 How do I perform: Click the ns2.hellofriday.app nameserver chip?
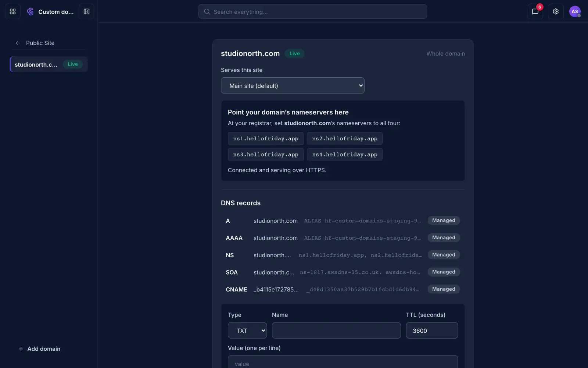345,138
